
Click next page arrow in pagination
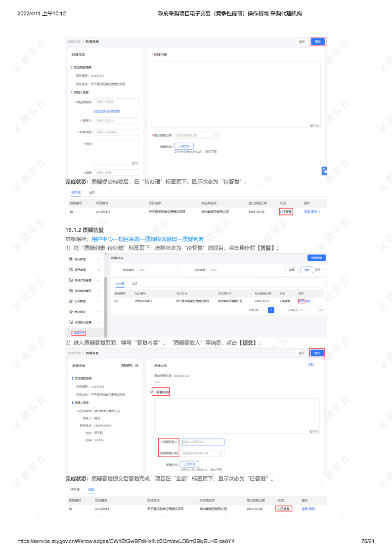[279, 310]
